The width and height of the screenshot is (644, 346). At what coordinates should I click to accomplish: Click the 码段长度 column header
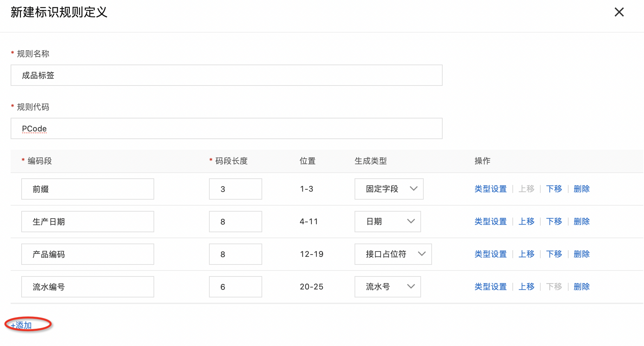click(231, 161)
